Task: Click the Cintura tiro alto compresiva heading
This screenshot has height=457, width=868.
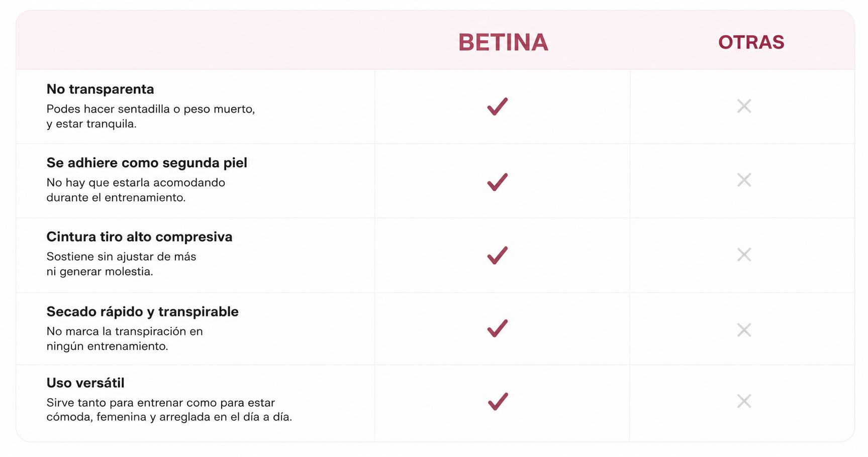Action: pyautogui.click(x=139, y=237)
